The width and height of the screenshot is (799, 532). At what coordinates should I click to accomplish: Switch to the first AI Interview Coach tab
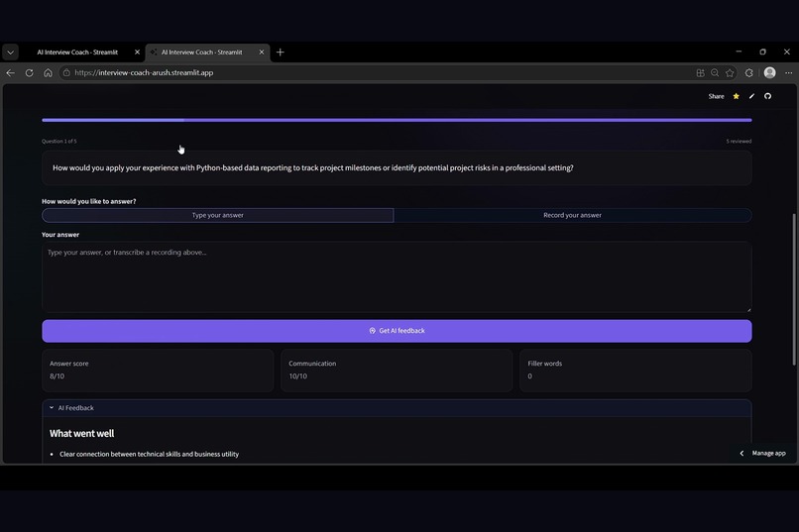click(x=77, y=52)
